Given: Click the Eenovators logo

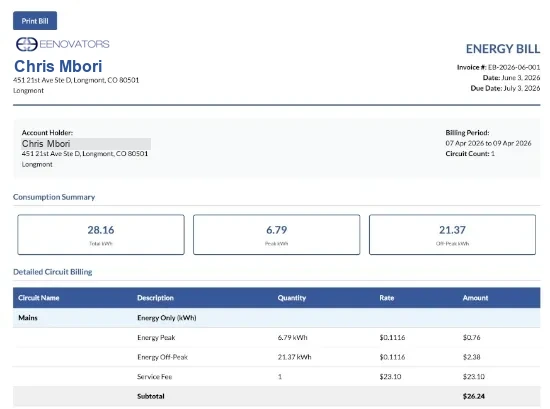Looking at the screenshot, I should click(x=63, y=44).
